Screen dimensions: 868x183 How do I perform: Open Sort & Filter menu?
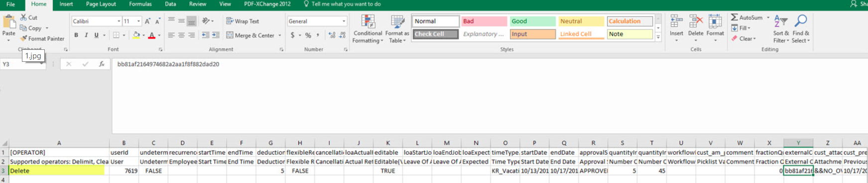[781, 29]
